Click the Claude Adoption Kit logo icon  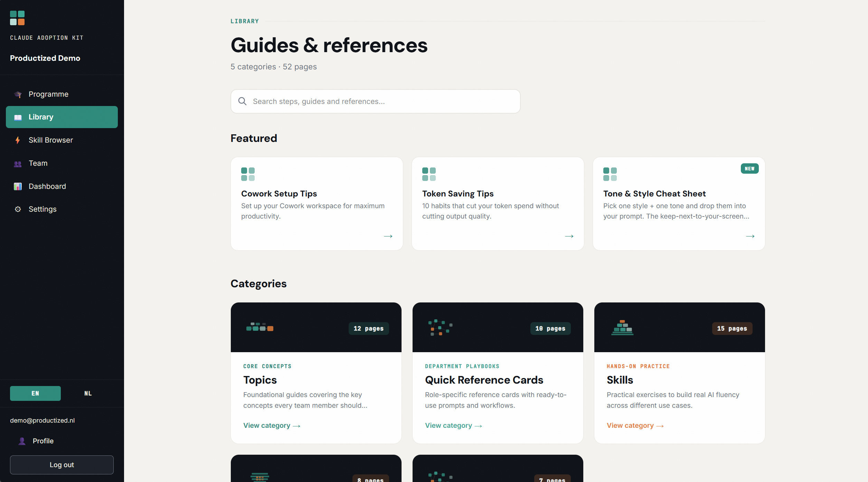pyautogui.click(x=17, y=18)
